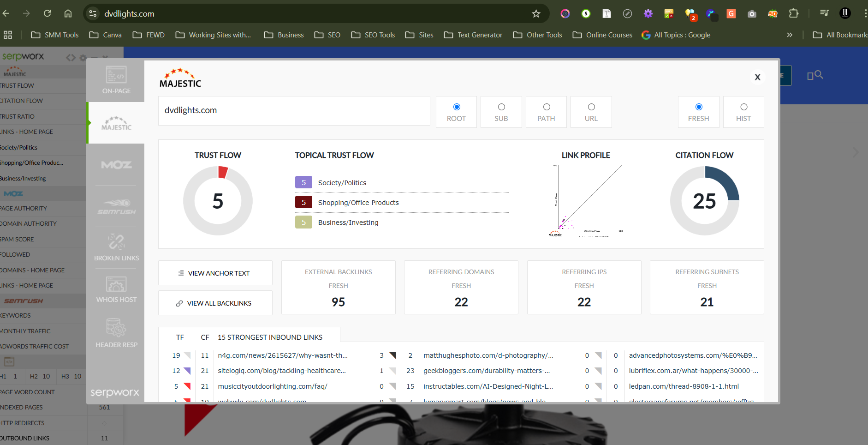Open the Text Generator bookmark folder
The width and height of the screenshot is (868, 445).
[473, 35]
